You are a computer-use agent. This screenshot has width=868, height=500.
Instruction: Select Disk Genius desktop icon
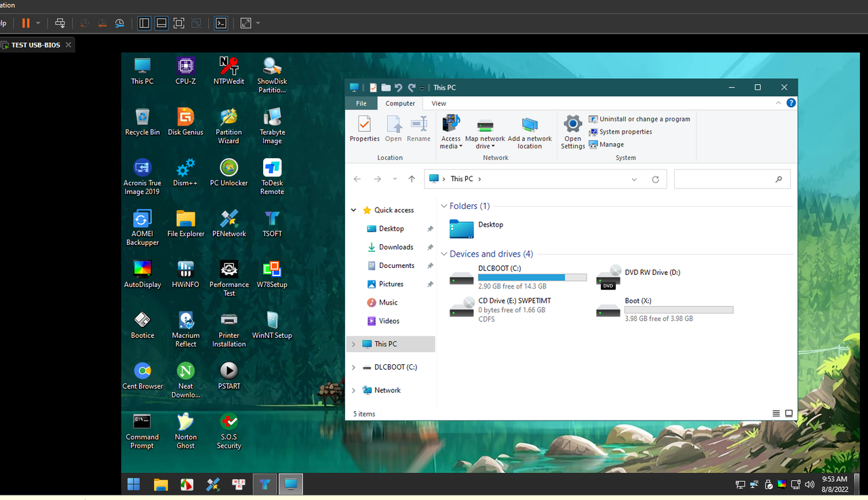(x=185, y=121)
